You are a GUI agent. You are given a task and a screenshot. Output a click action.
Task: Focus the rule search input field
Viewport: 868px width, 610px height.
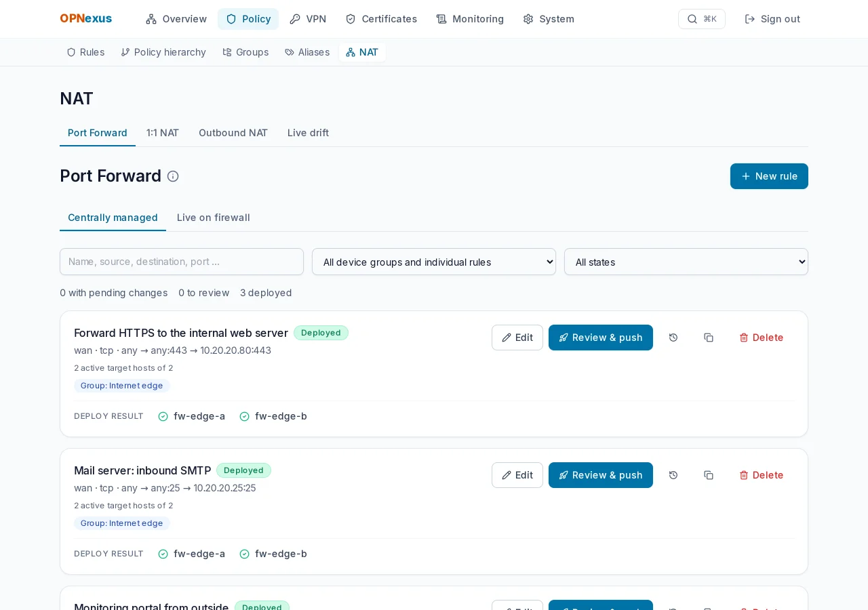pos(182,262)
